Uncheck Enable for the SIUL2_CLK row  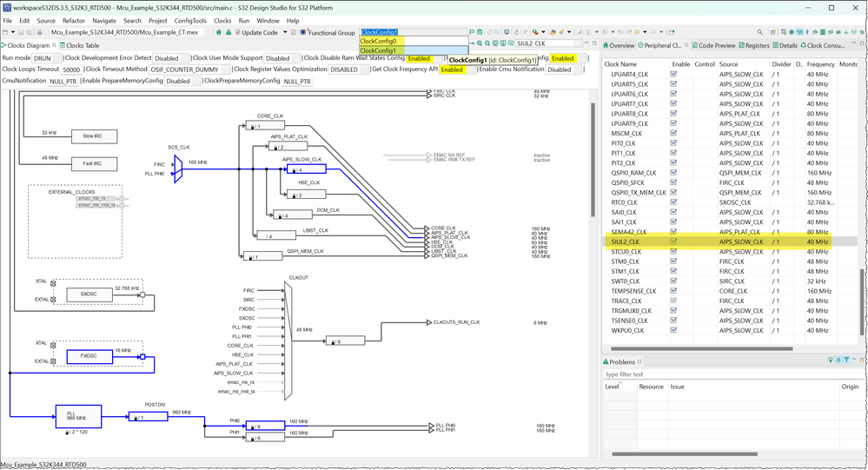pyautogui.click(x=673, y=242)
